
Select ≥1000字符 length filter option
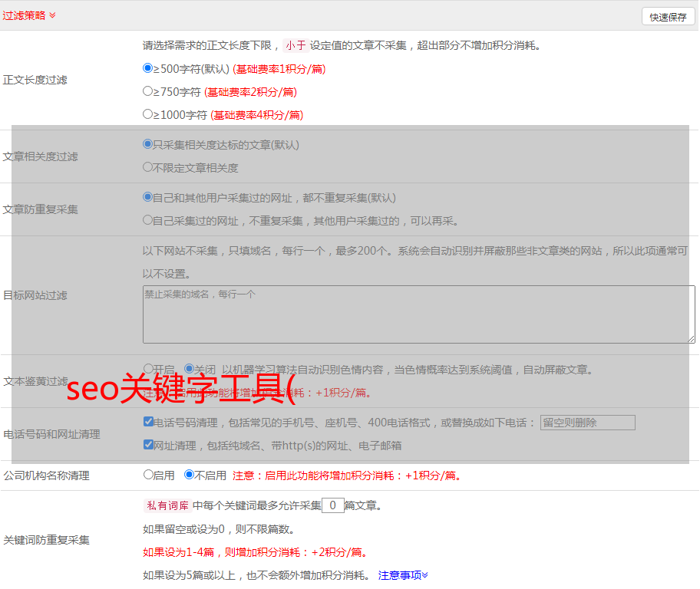click(x=148, y=114)
